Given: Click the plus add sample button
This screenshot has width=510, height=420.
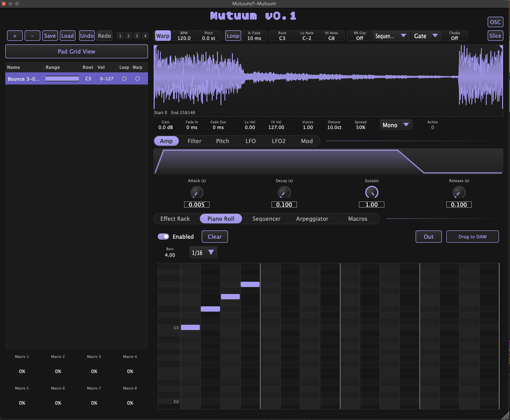Looking at the screenshot, I should pyautogui.click(x=14, y=36).
